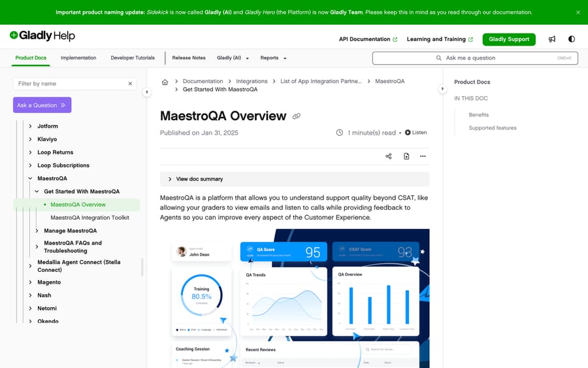Click Published on Jan 31, 2025 text
The height and width of the screenshot is (368, 588).
[199, 133]
